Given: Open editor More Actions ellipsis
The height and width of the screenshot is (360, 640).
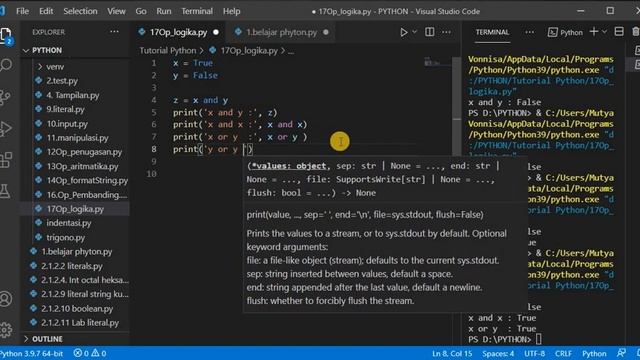Looking at the screenshot, I should click(447, 32).
